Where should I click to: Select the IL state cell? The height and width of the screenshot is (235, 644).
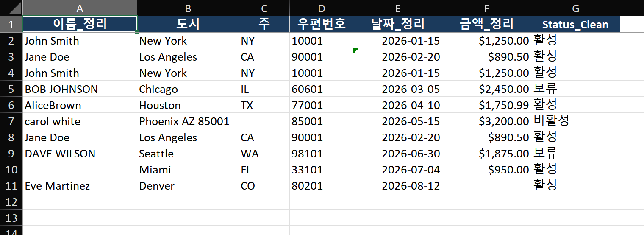pyautogui.click(x=264, y=89)
